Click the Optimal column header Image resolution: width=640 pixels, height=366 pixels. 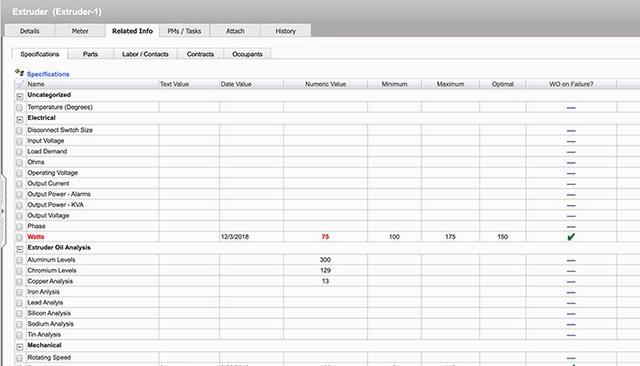[502, 84]
